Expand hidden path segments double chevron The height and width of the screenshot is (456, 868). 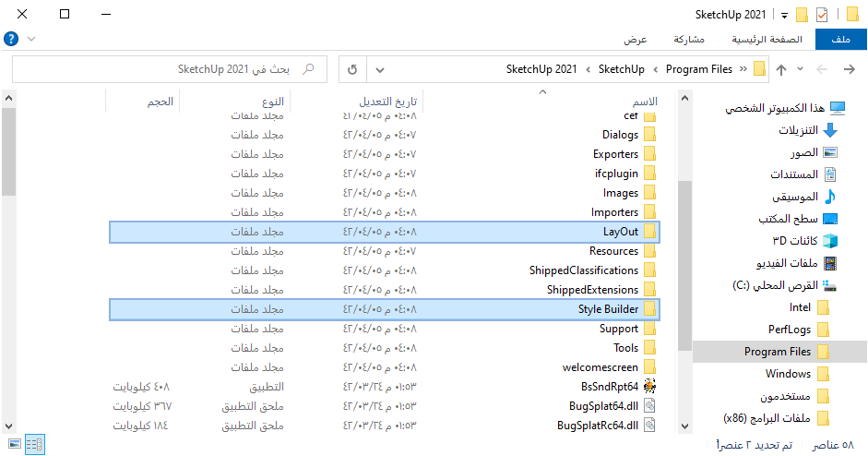[743, 69]
